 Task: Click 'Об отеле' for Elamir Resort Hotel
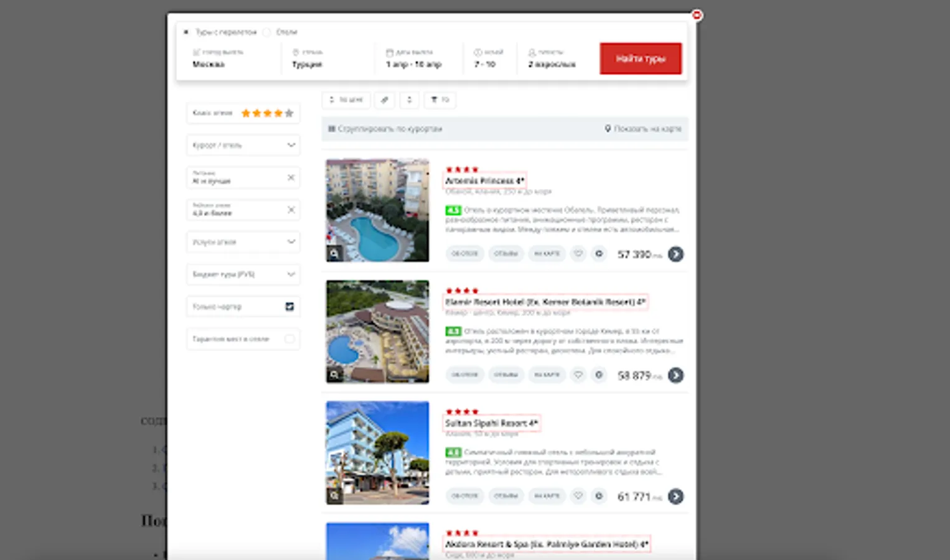[x=465, y=375]
